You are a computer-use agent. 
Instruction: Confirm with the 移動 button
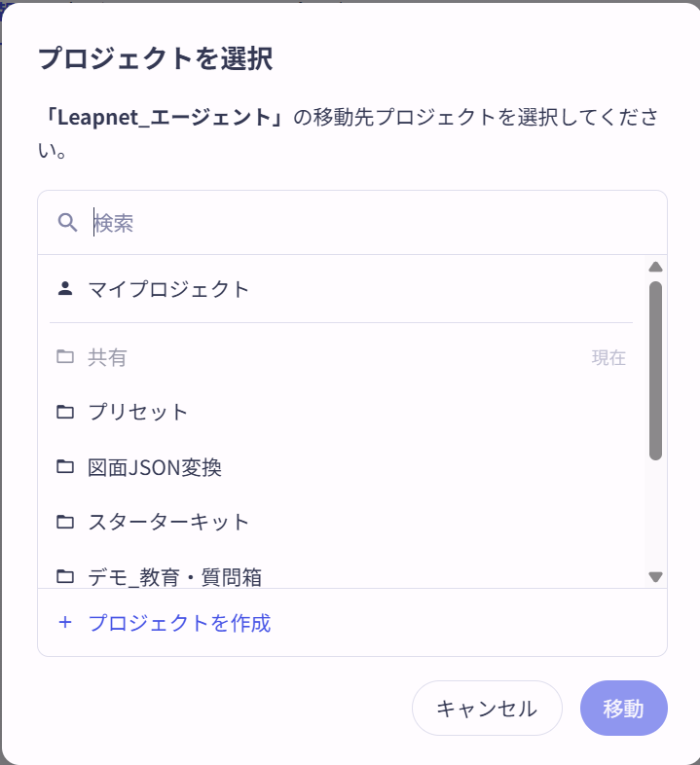pos(623,708)
